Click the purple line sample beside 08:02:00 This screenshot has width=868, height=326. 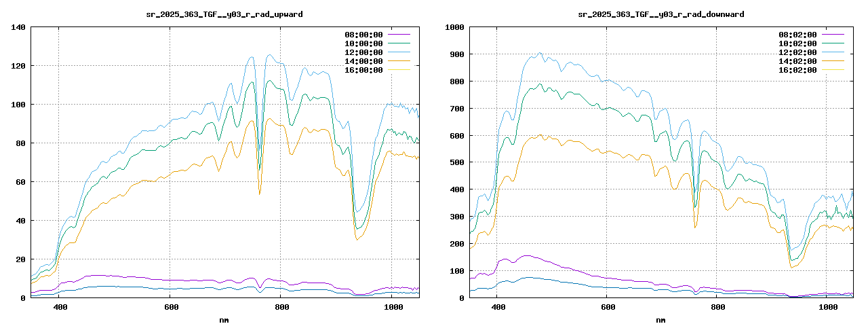(x=833, y=34)
